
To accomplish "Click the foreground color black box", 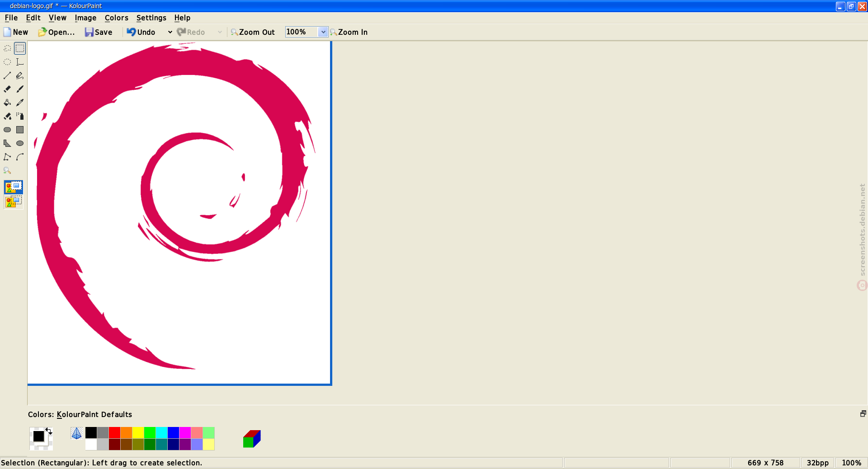I will [x=38, y=436].
